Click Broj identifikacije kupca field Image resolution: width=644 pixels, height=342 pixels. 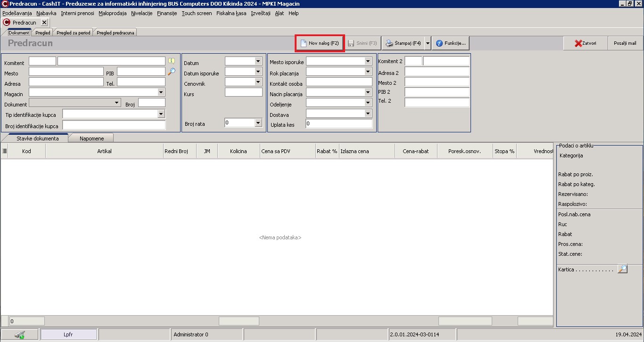[x=114, y=125]
